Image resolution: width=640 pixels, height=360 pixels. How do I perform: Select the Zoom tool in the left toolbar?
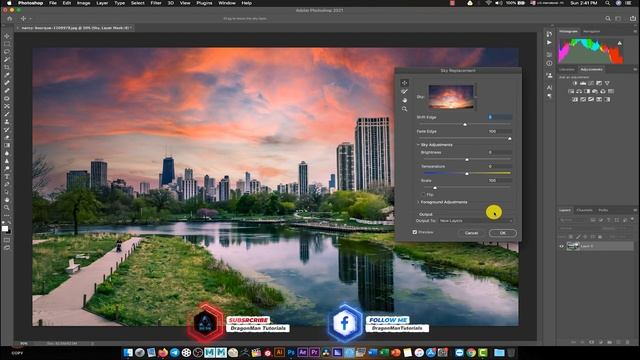tap(7, 207)
